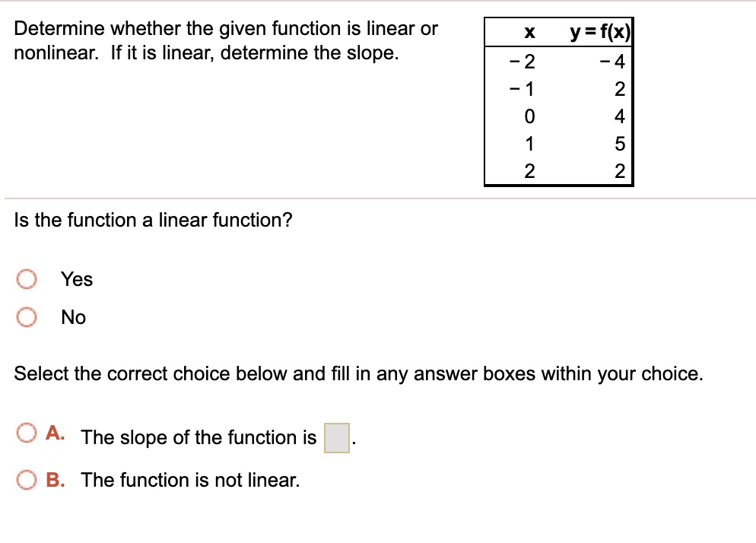Choose option A about the slope
This screenshot has height=543, width=756.
(x=27, y=432)
